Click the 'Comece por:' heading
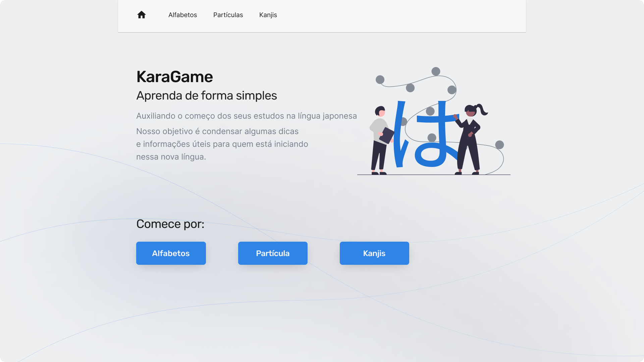The height and width of the screenshot is (362, 644). [170, 224]
